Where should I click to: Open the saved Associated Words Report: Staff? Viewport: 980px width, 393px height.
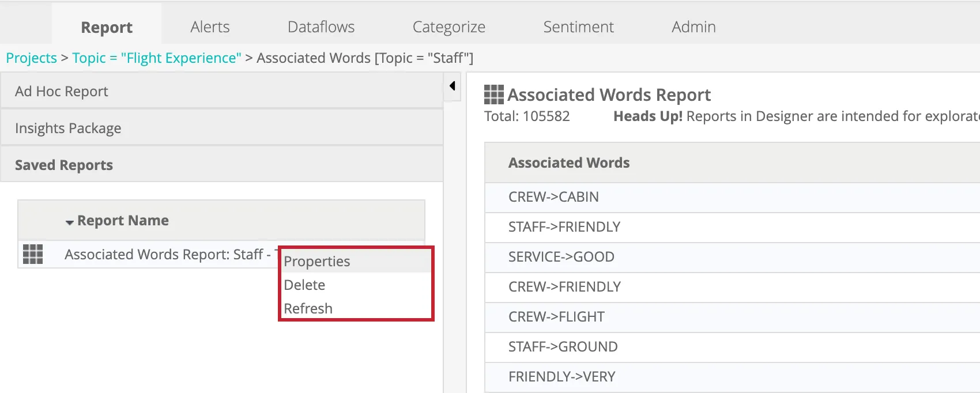point(164,255)
